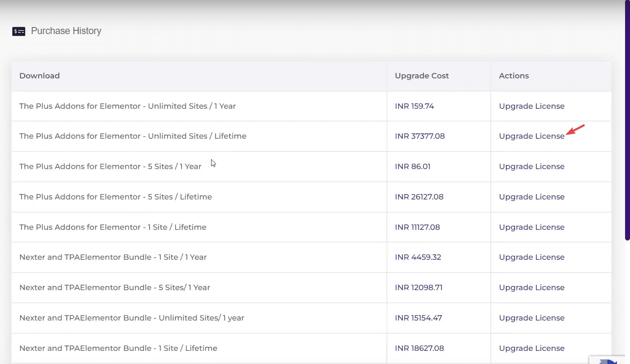Upgrade license for Nexter Bundle Unlimited Sites/ 1 year
The image size is (630, 364).
pyautogui.click(x=531, y=318)
